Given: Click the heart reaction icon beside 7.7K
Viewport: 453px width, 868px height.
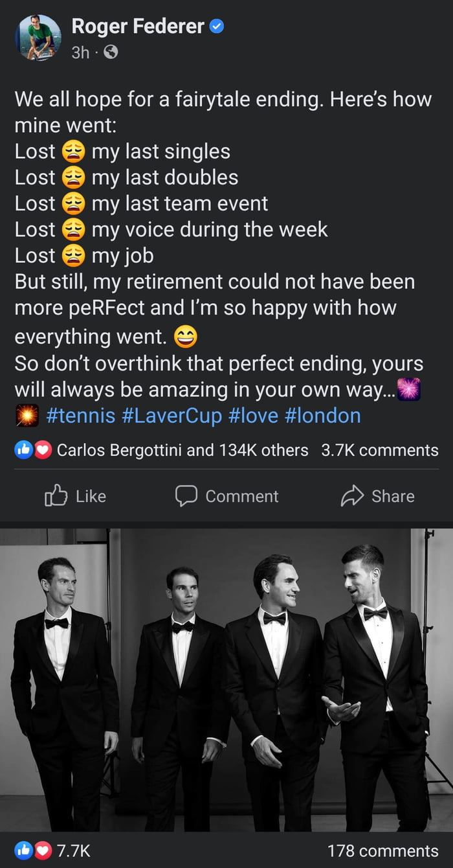Looking at the screenshot, I should [x=43, y=851].
